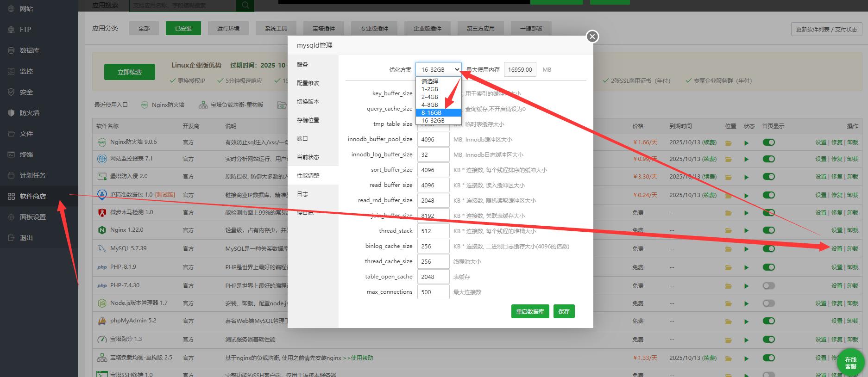
Task: Click the green search icon button
Action: [x=245, y=5]
